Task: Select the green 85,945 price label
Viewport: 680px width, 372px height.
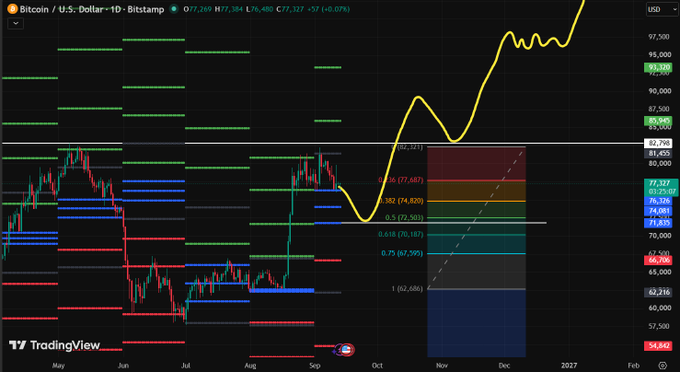Action: coord(659,121)
